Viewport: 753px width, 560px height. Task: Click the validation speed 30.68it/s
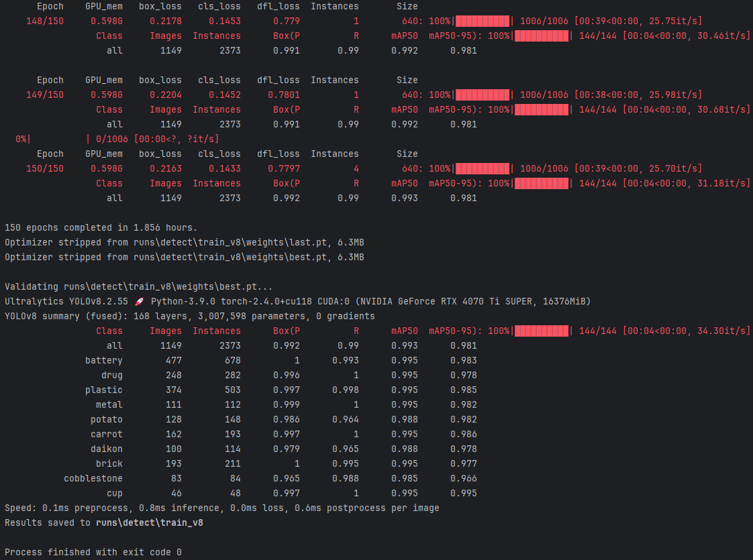pyautogui.click(x=721, y=110)
